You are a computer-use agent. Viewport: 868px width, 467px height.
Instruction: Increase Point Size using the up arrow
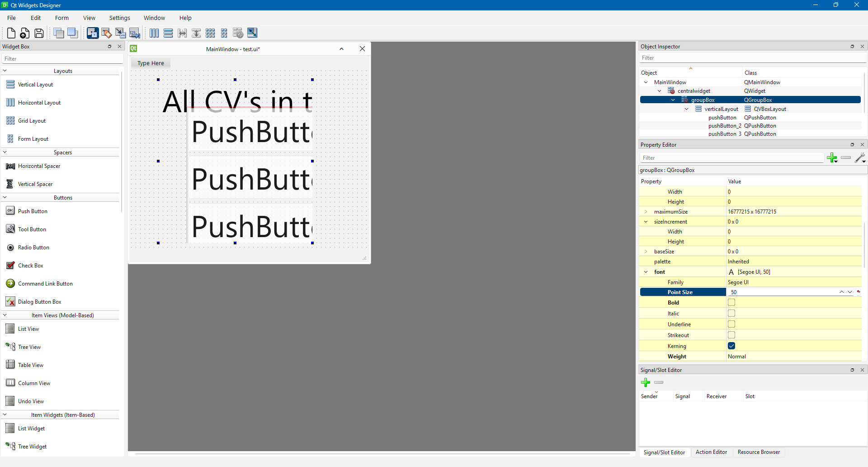(842, 292)
